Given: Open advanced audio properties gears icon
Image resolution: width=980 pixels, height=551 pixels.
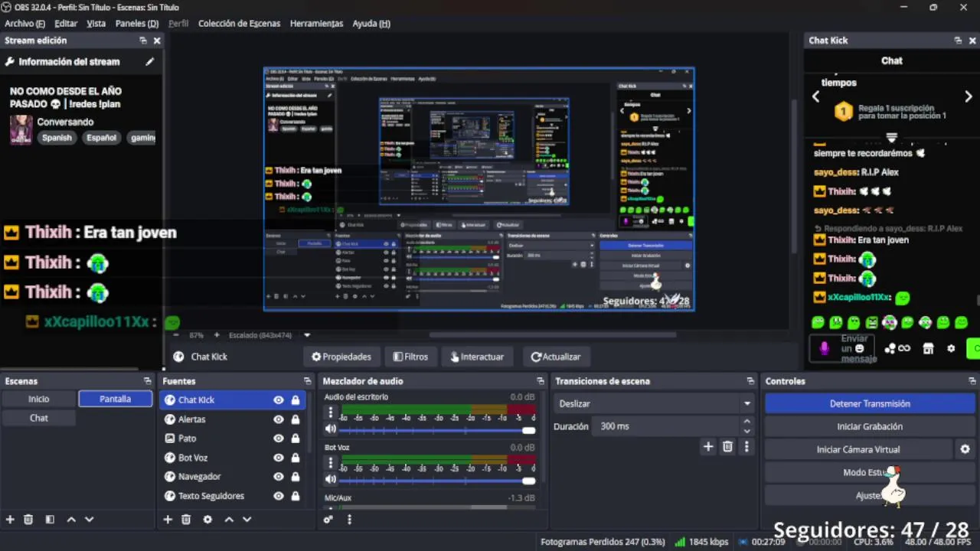Looking at the screenshot, I should [328, 520].
